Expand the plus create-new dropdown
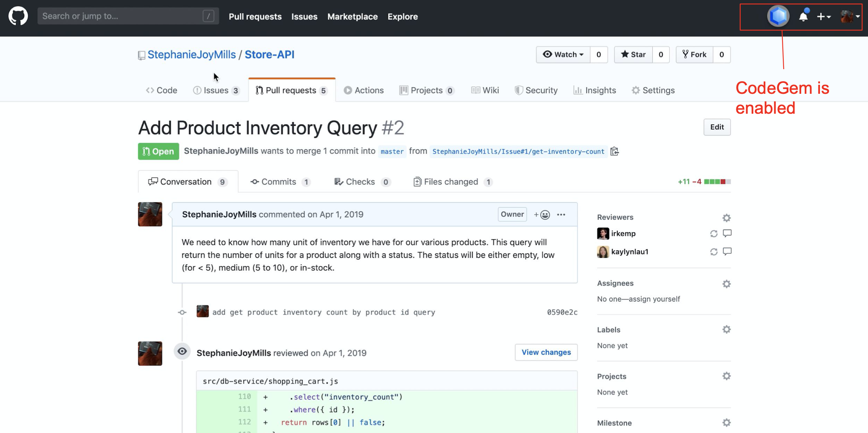 point(823,16)
